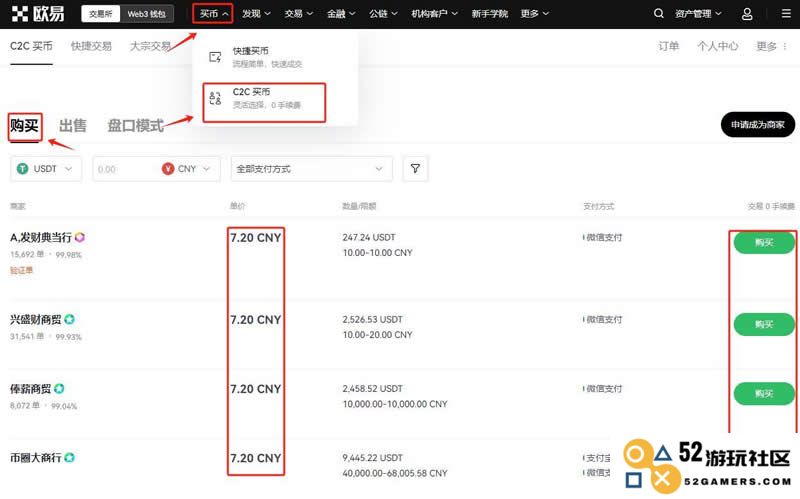800x499 pixels.
Task: Click 10,000.00–10,000.00 CNY limit text
Action: coord(395,404)
